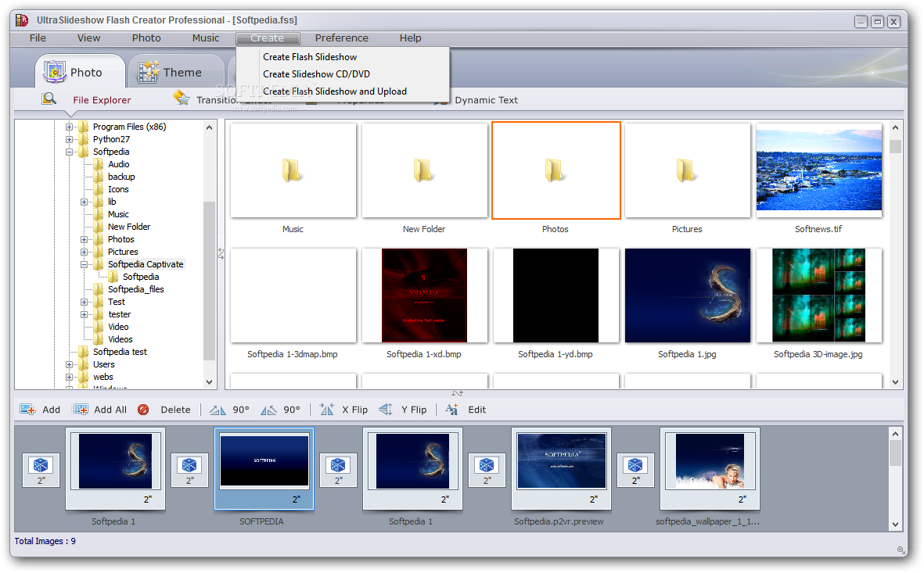Image resolution: width=924 pixels, height=573 pixels.
Task: Click the second 90° rotate icon
Action: point(268,410)
